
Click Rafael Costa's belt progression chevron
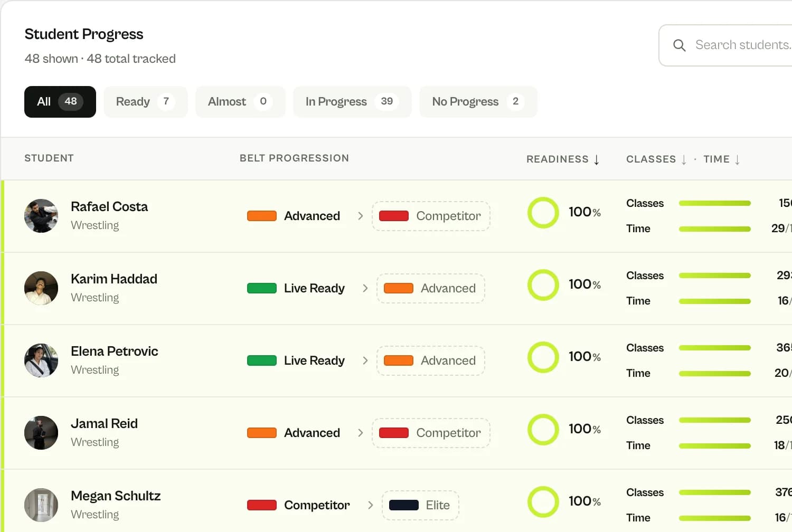coord(360,216)
